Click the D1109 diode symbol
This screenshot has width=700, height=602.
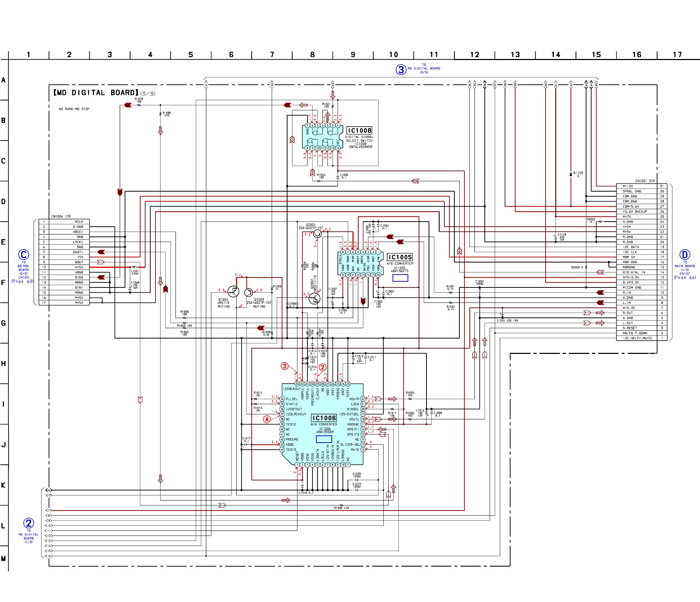(571, 174)
